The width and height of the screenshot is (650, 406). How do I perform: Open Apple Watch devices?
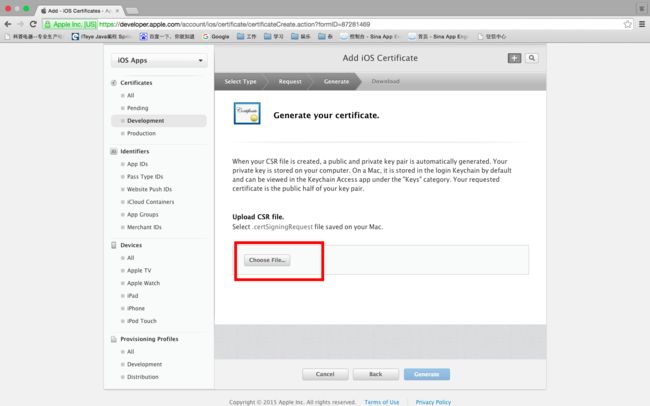pyautogui.click(x=143, y=283)
